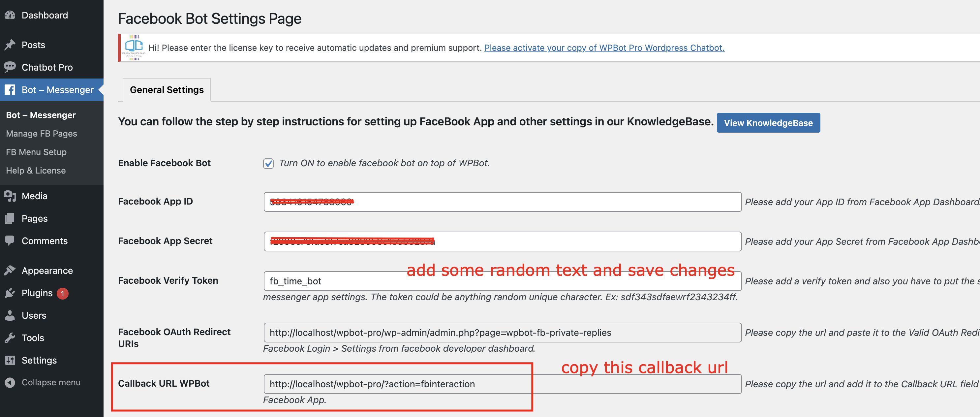Click the Media library icon
Screen dimensions: 980x417
coord(10,196)
